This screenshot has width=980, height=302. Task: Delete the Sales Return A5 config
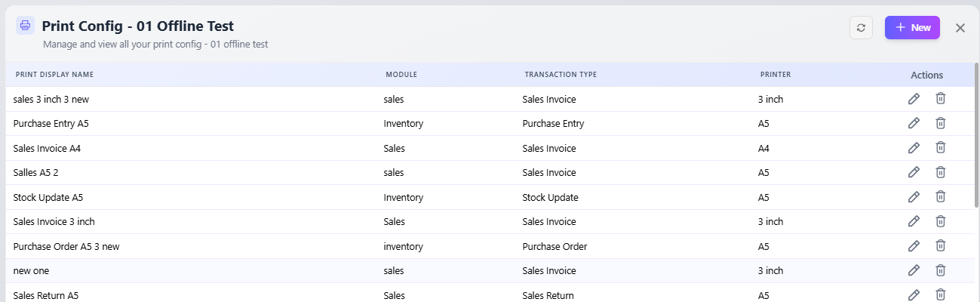[x=940, y=294]
